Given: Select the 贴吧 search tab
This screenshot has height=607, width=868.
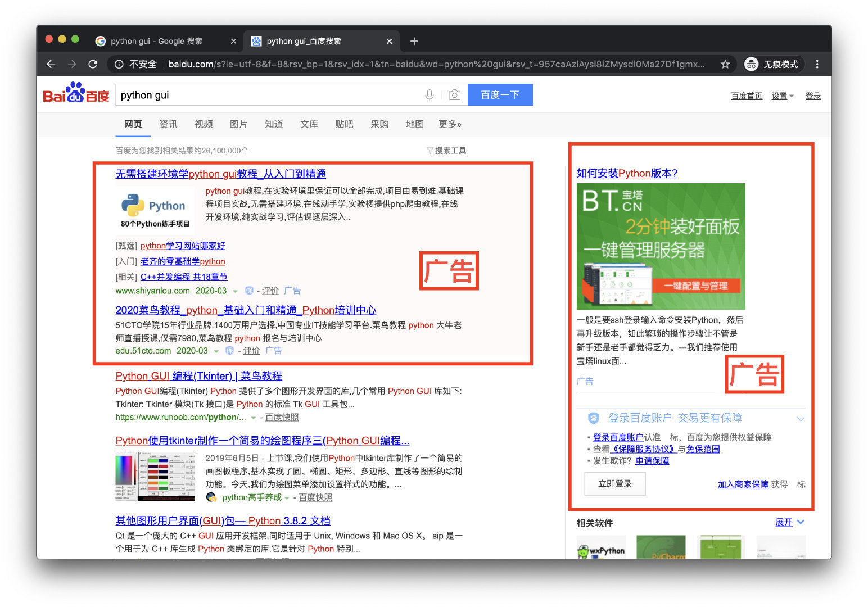Looking at the screenshot, I should click(344, 124).
